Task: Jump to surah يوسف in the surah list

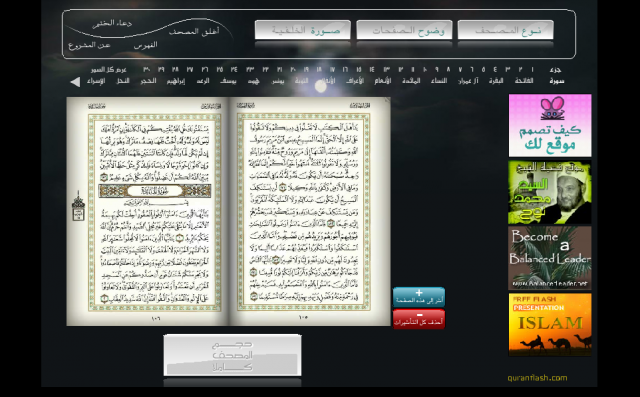Action: point(228,81)
